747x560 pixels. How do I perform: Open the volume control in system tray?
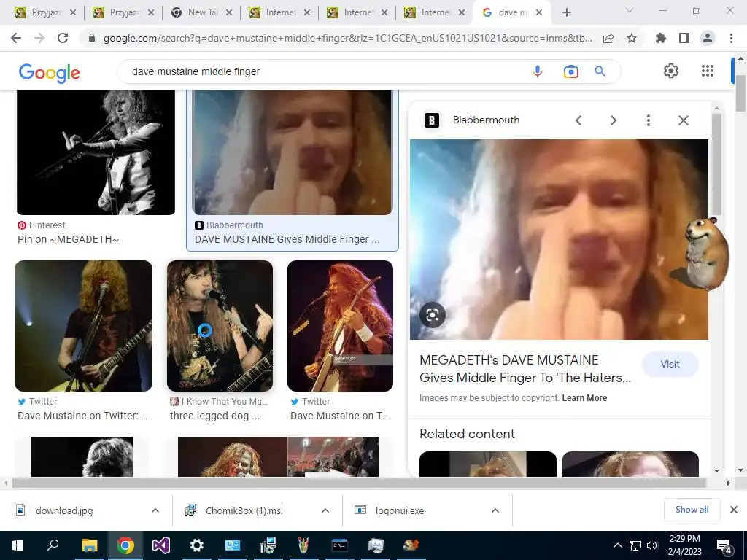coord(652,545)
